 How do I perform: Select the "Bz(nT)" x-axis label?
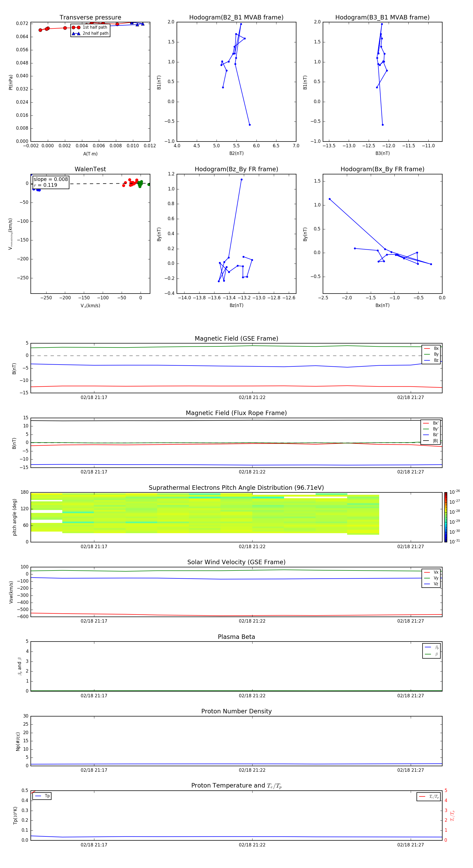pos(236,305)
